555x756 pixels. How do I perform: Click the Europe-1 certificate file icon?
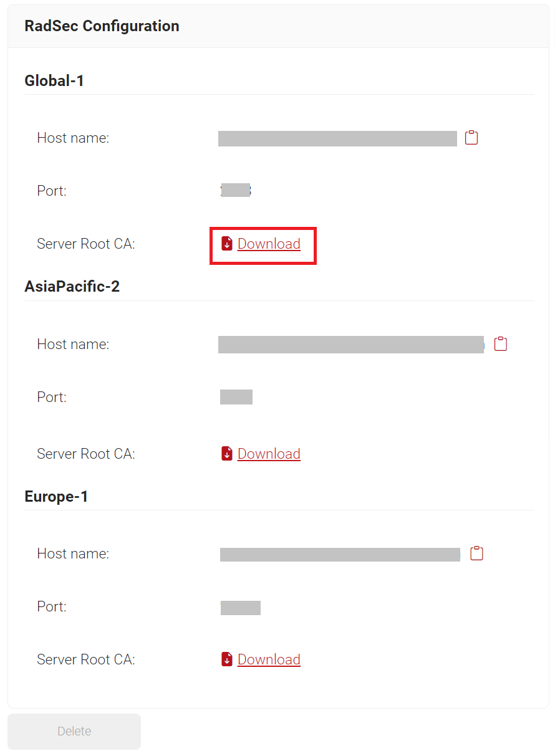point(227,659)
